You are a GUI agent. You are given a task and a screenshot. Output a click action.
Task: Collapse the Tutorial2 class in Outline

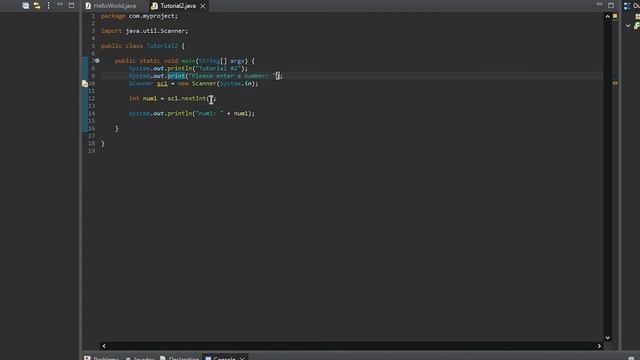tap(628, 26)
